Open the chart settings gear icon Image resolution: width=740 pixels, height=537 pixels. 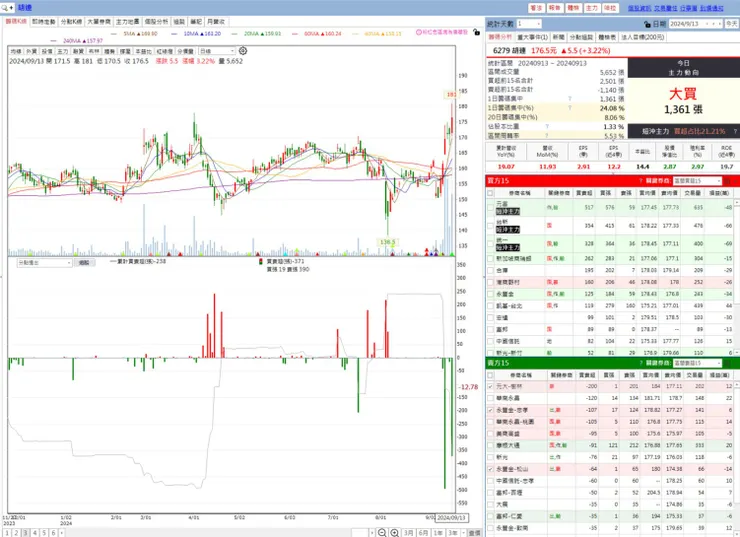click(243, 51)
